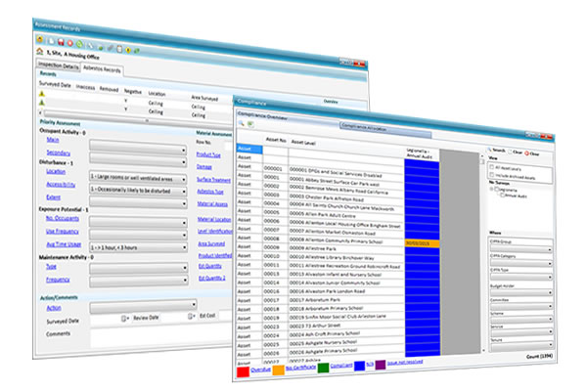Open the Main occupant activity dropdown
Viewport: 587px width, 392px height.
tap(137, 151)
